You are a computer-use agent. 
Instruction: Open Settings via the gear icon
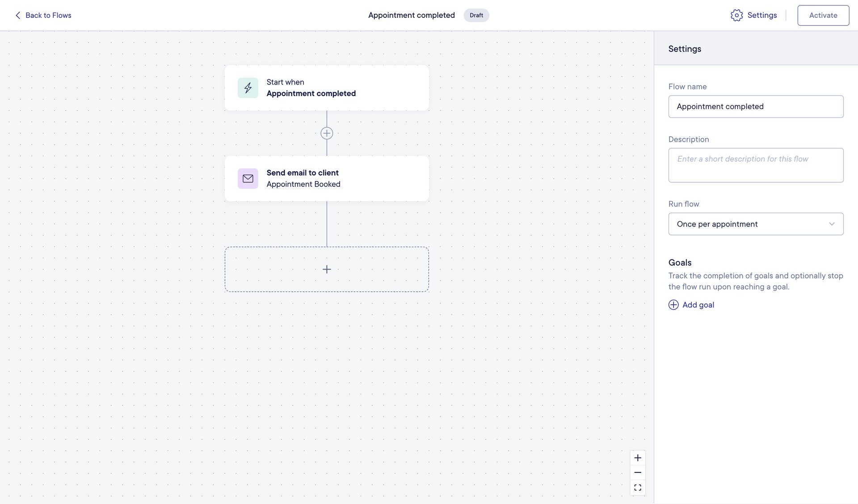[x=736, y=15]
